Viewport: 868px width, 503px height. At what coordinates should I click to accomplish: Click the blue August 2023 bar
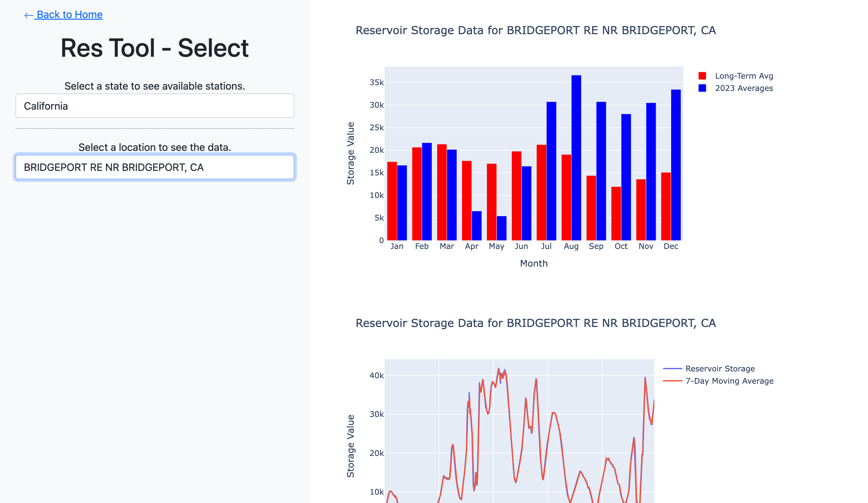point(576,158)
